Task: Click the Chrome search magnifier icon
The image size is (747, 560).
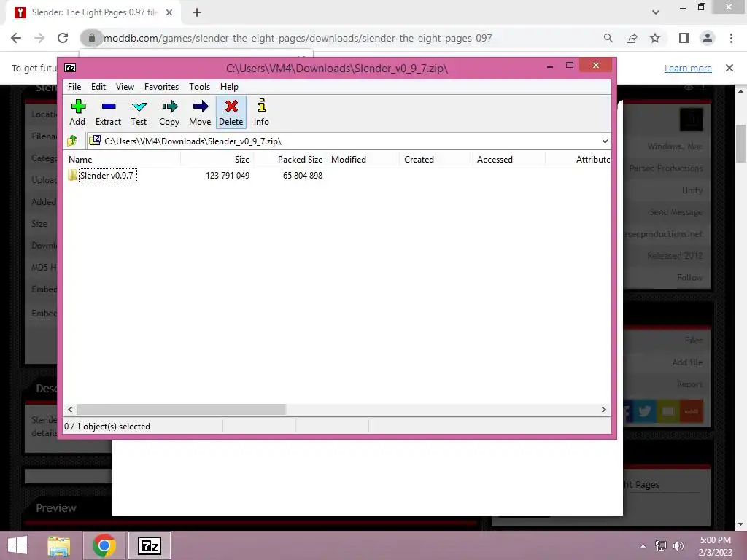Action: pyautogui.click(x=608, y=38)
